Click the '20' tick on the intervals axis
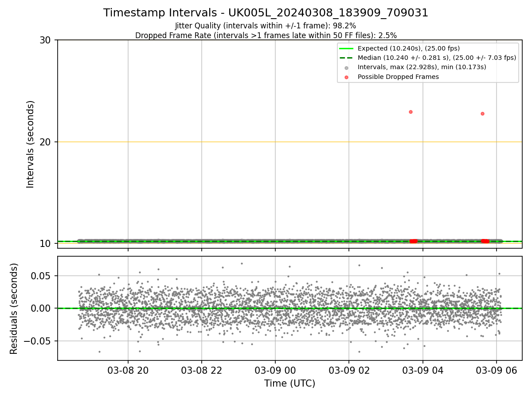 pyautogui.click(x=46, y=142)
